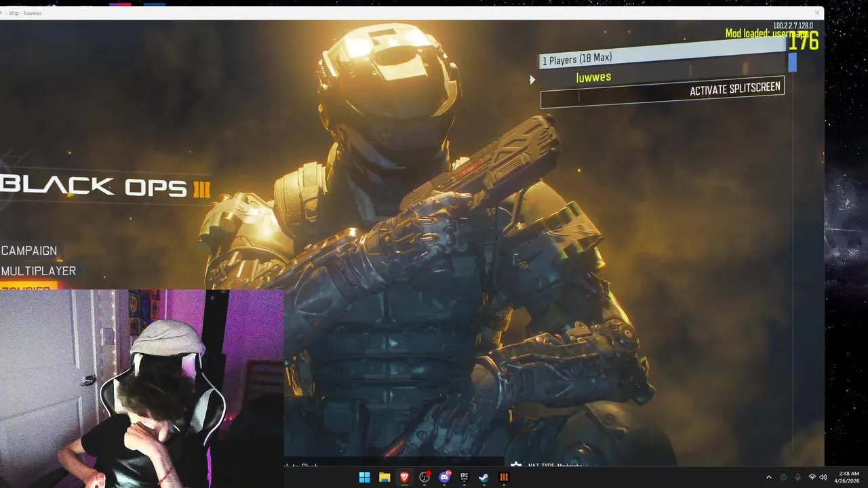Close the game window with X
This screenshot has height=488, width=868.
click(x=817, y=13)
